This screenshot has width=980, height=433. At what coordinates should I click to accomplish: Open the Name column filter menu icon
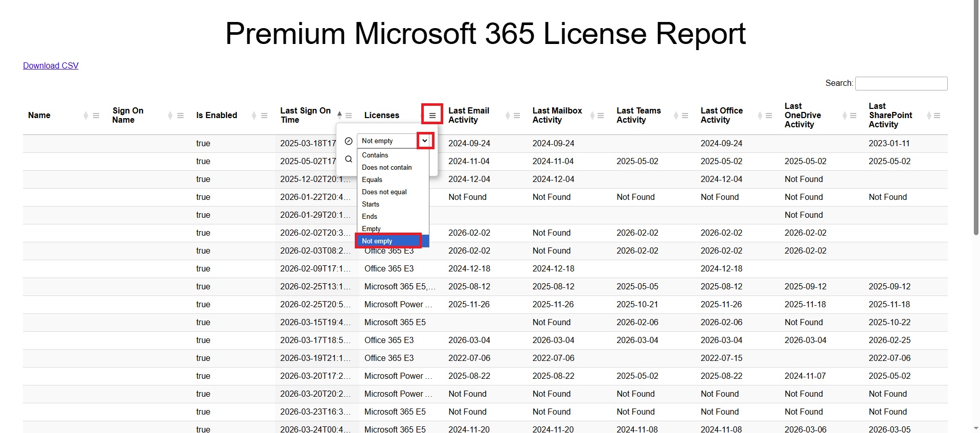coord(96,116)
